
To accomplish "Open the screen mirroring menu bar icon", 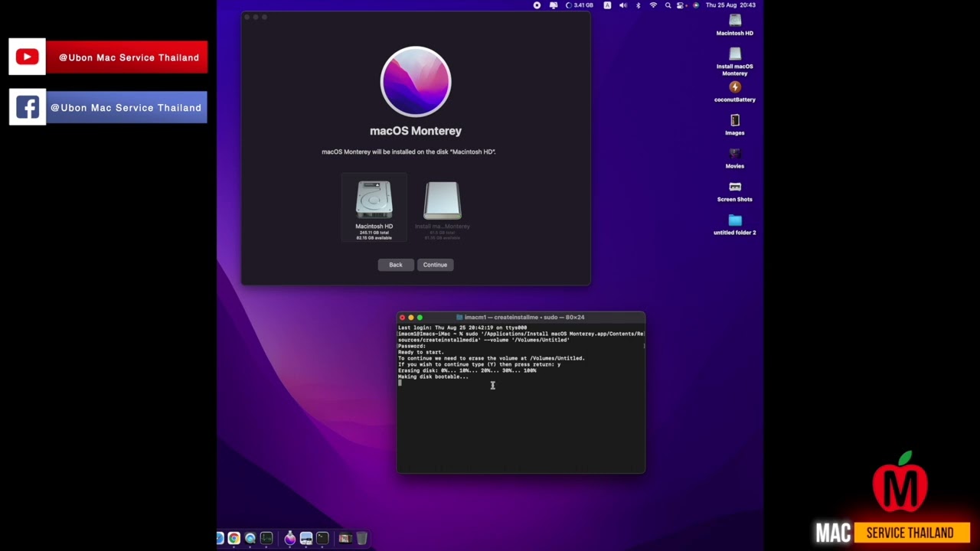I will [554, 5].
